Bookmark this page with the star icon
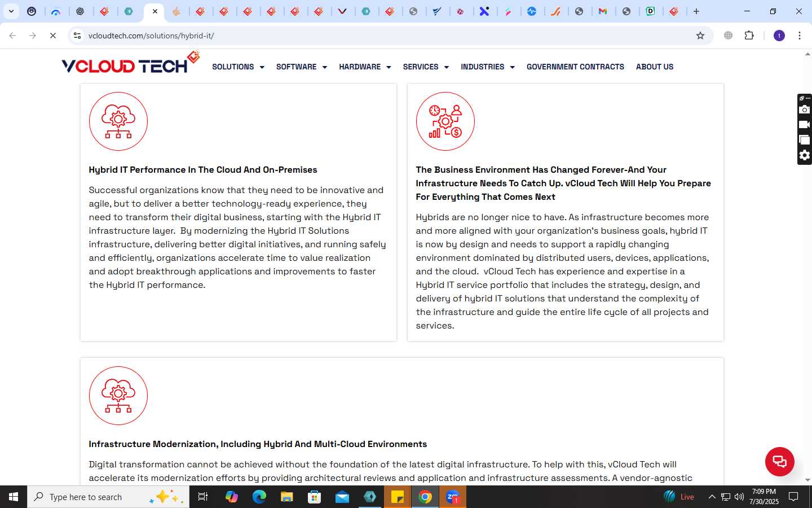Viewport: 812px width, 508px height. (x=700, y=36)
